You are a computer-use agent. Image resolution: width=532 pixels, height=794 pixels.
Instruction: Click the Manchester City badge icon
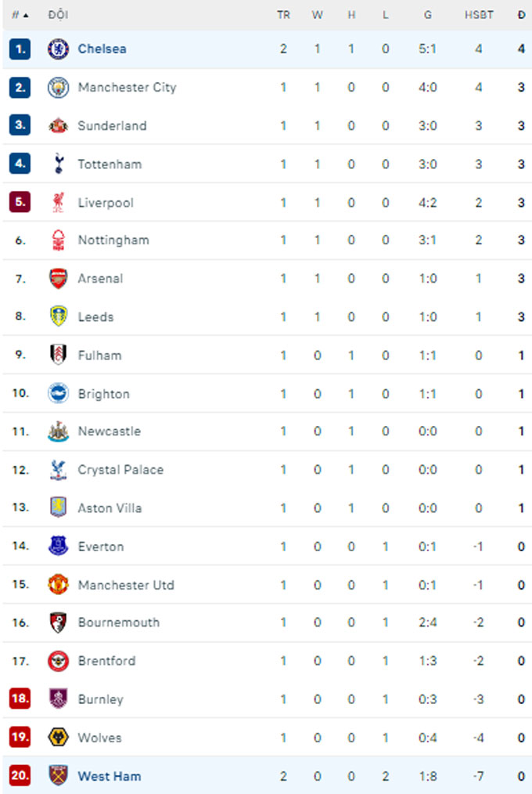(x=59, y=87)
